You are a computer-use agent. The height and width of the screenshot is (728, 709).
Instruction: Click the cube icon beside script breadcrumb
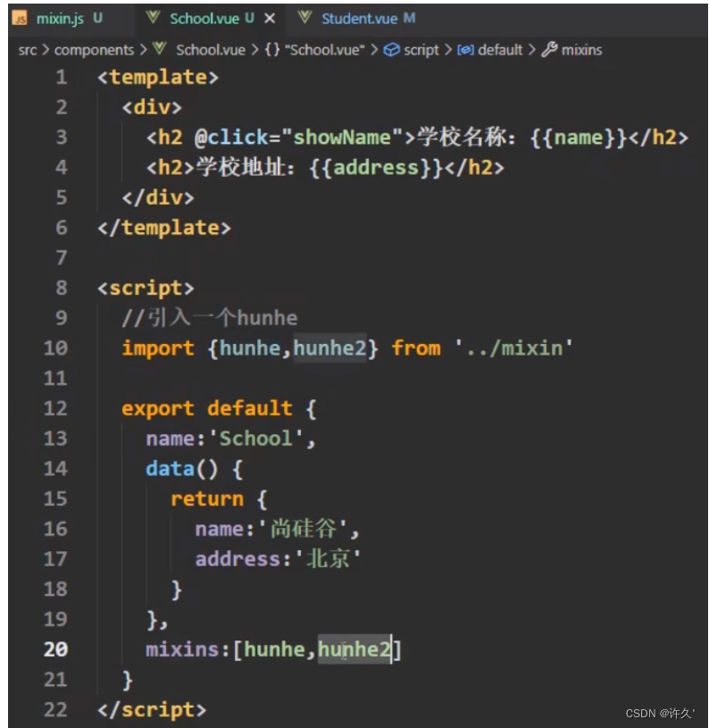tap(392, 50)
